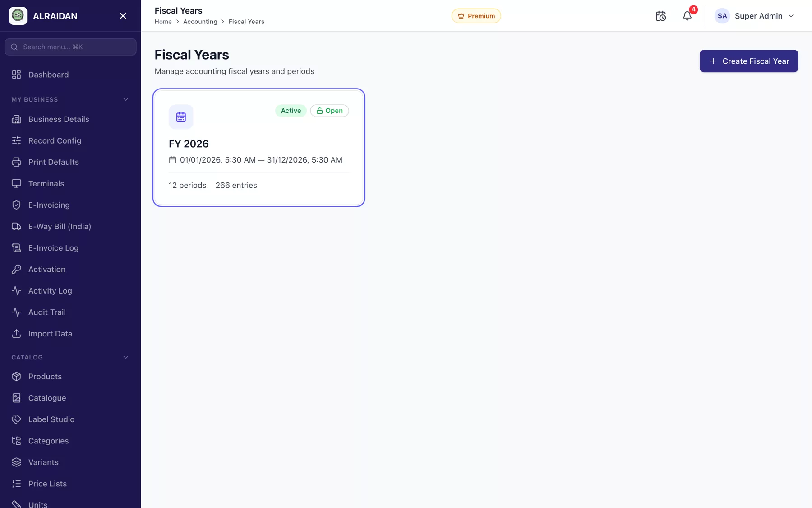Click the Accounting breadcrumb link
Image resolution: width=812 pixels, height=508 pixels.
(x=200, y=22)
